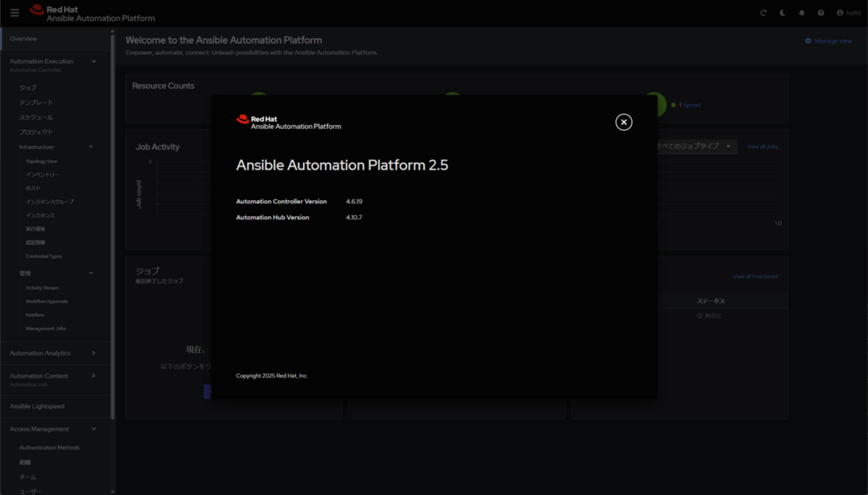The height and width of the screenshot is (495, 868).
Task: Select Overview in the sidebar
Action: tap(23, 39)
